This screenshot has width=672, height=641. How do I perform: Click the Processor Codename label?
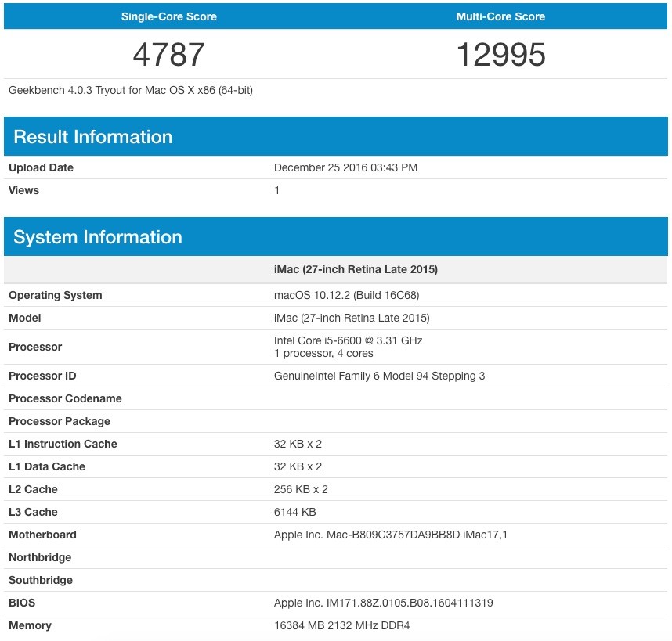(x=65, y=398)
